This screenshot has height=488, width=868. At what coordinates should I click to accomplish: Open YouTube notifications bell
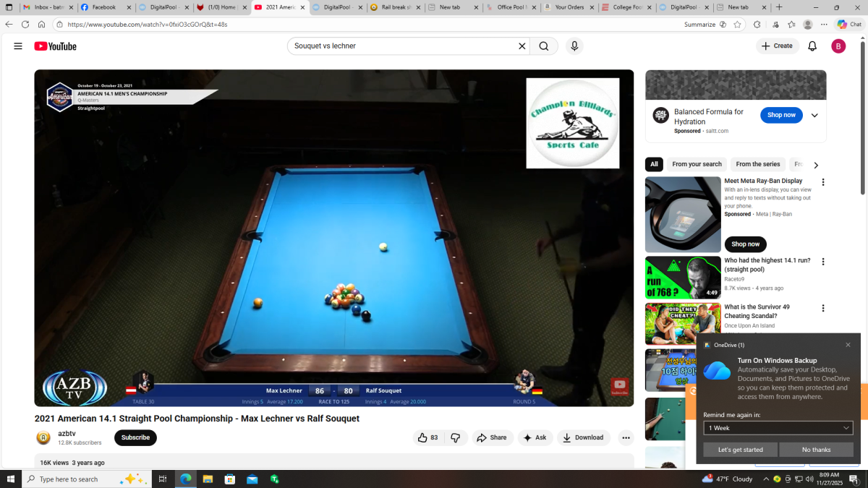click(812, 46)
